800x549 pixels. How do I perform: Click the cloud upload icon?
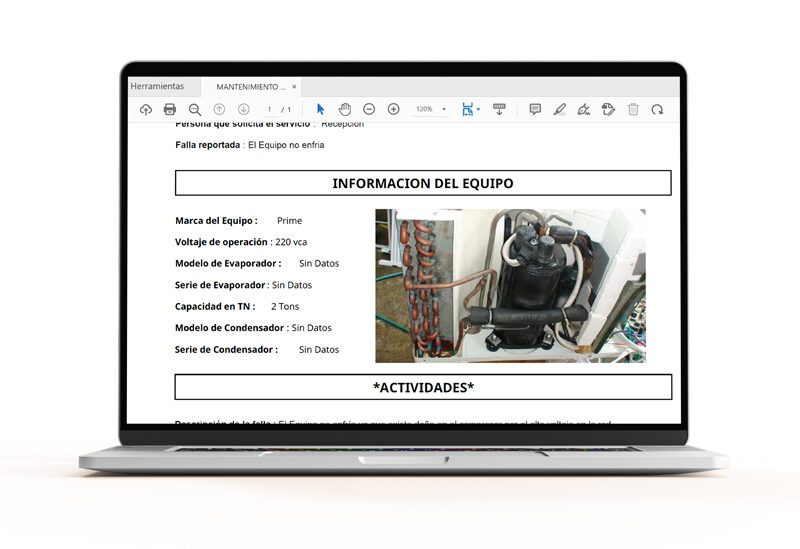[146, 109]
